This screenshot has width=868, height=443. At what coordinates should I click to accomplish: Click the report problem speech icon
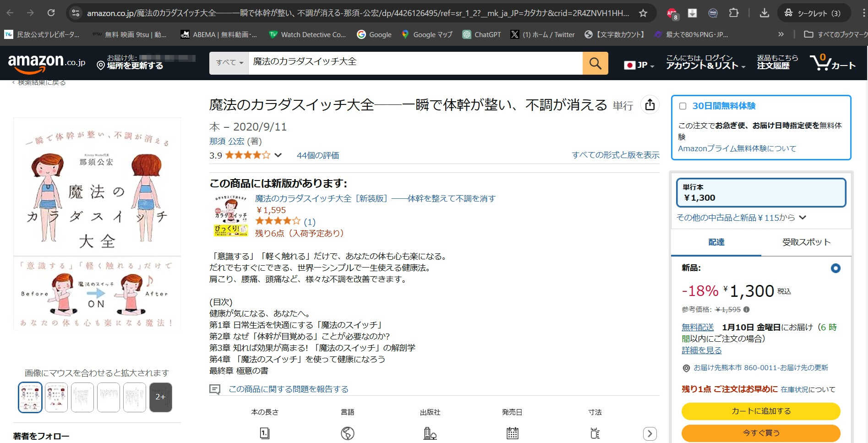click(215, 389)
